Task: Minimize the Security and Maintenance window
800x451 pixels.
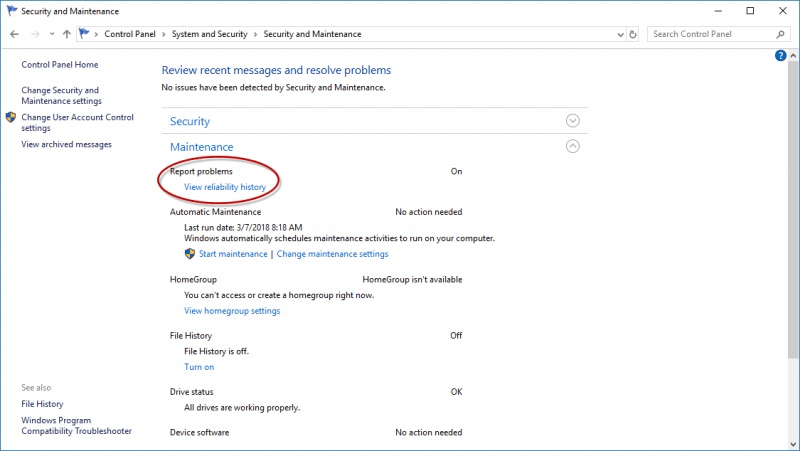Action: click(x=718, y=11)
